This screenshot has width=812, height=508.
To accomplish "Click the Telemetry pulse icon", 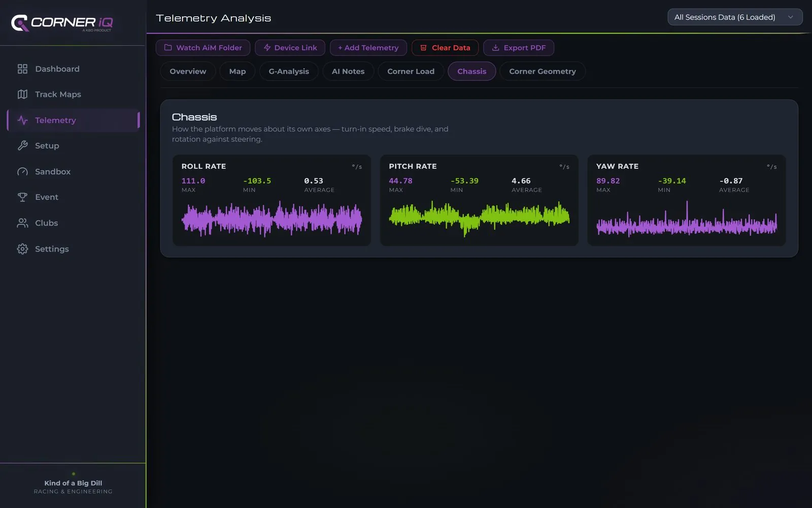I will [22, 120].
